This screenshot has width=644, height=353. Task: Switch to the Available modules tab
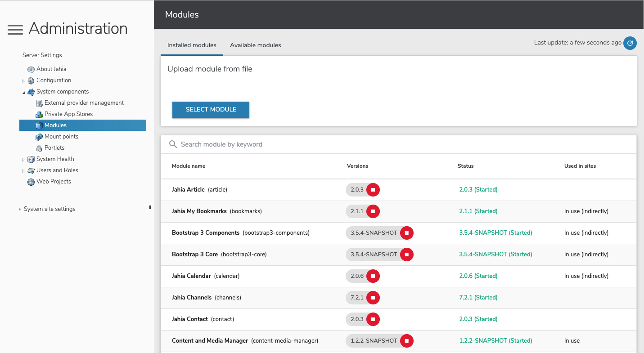[256, 45]
